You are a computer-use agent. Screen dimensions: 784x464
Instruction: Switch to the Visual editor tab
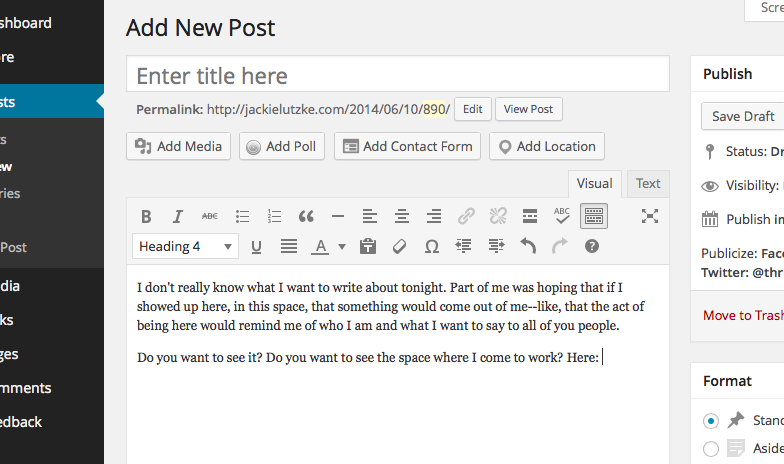[x=595, y=184]
